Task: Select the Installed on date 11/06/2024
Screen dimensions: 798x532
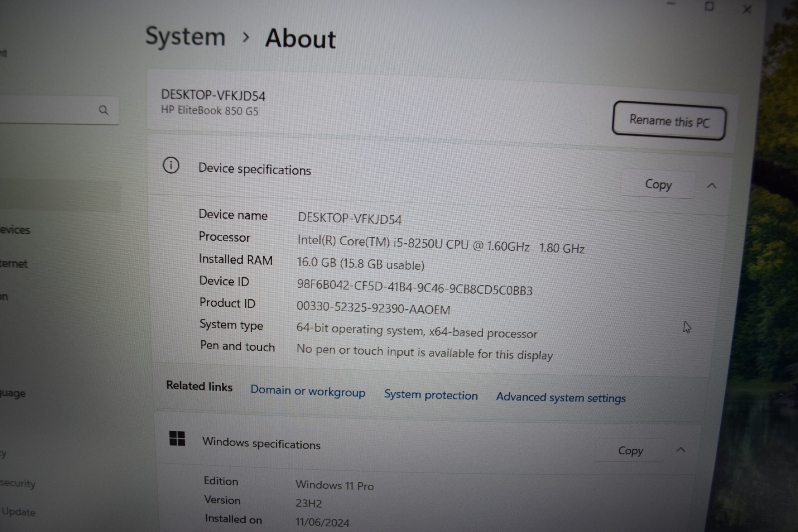Action: tap(322, 522)
